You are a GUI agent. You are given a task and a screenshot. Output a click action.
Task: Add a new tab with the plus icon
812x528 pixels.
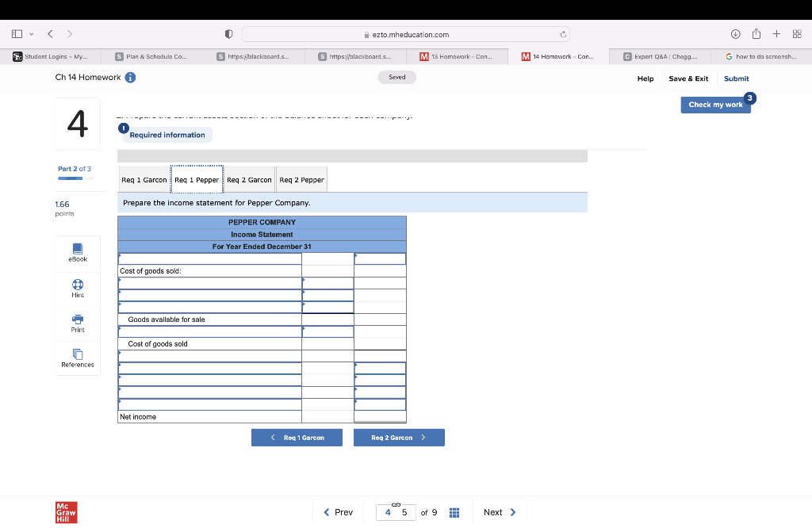776,34
